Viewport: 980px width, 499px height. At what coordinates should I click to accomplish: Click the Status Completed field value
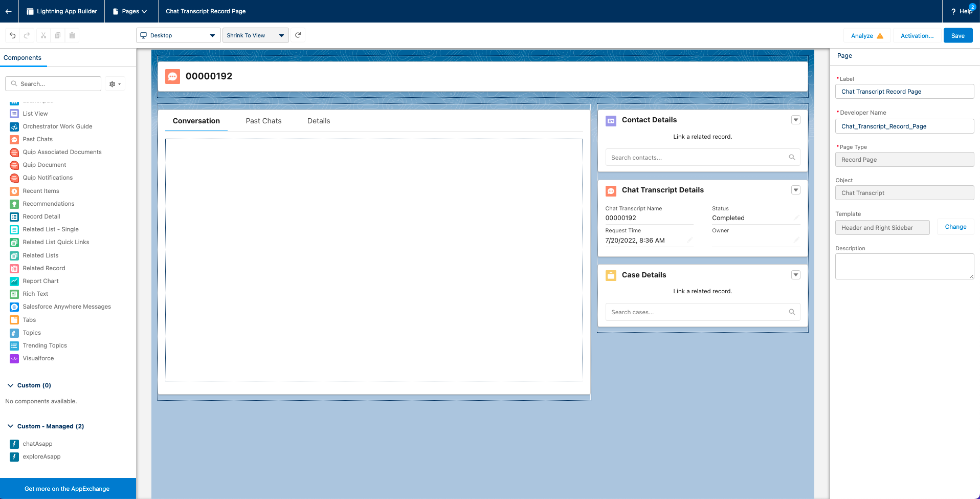point(728,218)
